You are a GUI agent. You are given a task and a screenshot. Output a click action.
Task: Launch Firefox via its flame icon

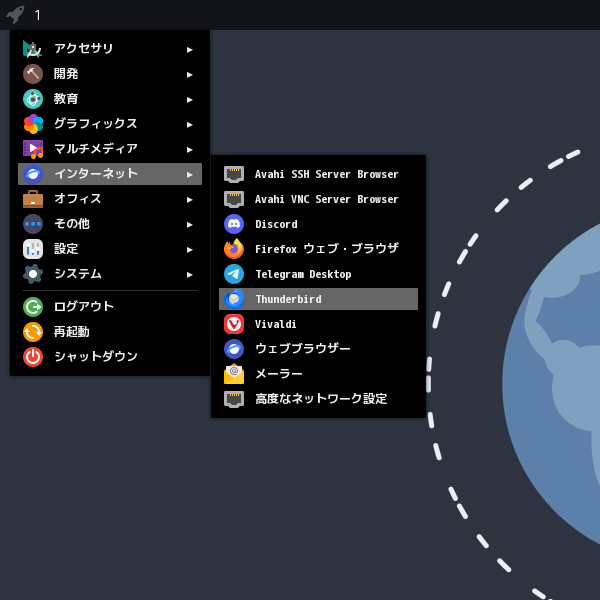[234, 249]
